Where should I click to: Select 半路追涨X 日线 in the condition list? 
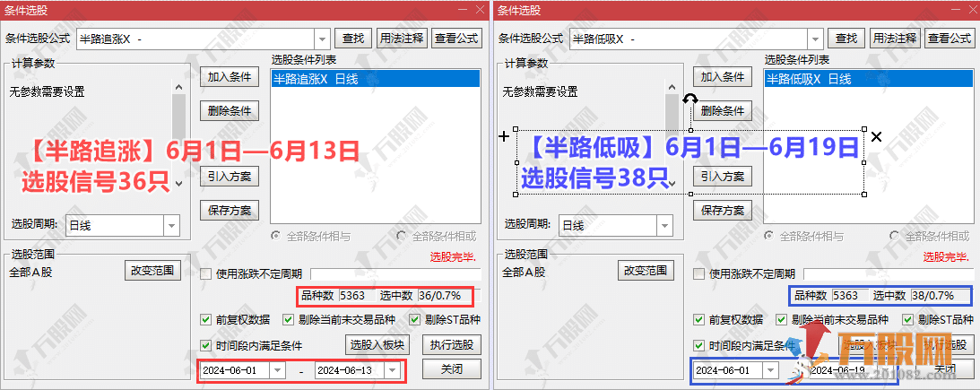[376, 79]
